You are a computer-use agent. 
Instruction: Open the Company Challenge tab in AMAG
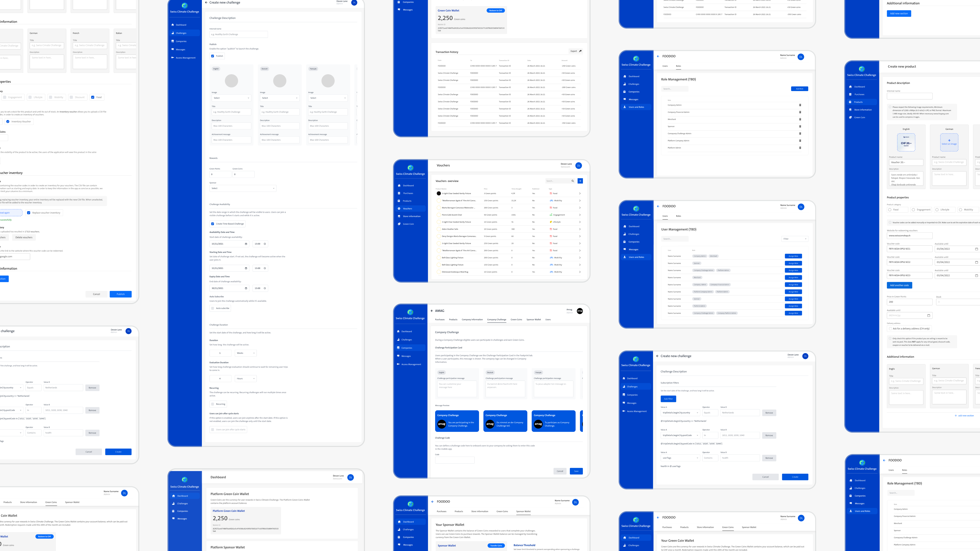pyautogui.click(x=496, y=319)
